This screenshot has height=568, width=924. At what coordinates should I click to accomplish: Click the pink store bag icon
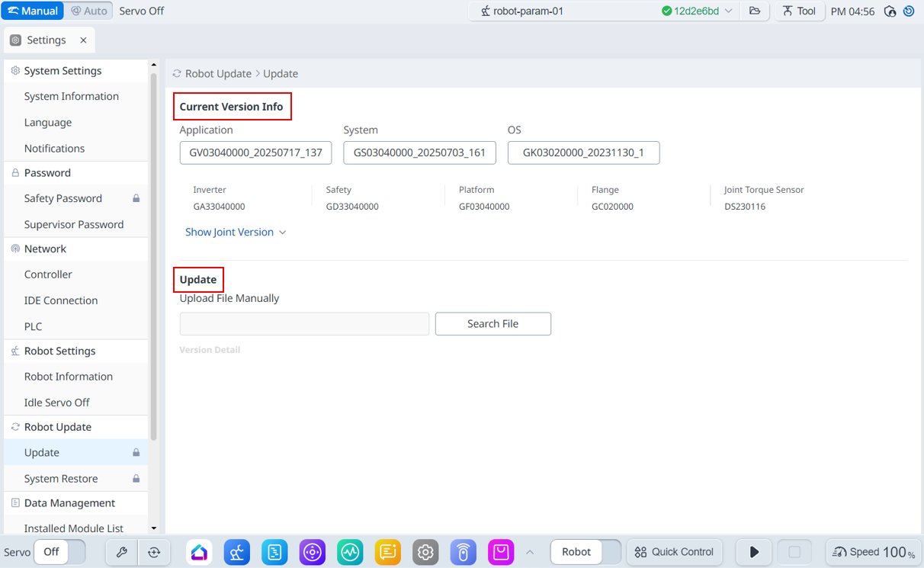tap(501, 552)
